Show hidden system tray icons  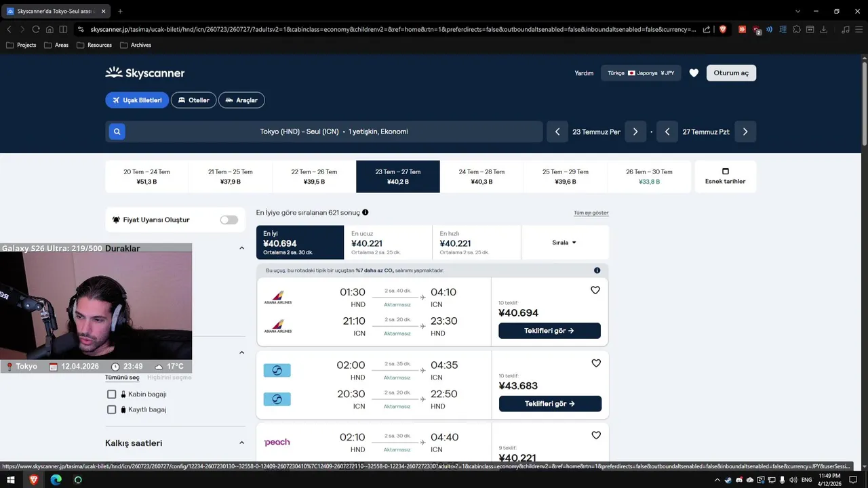717,480
